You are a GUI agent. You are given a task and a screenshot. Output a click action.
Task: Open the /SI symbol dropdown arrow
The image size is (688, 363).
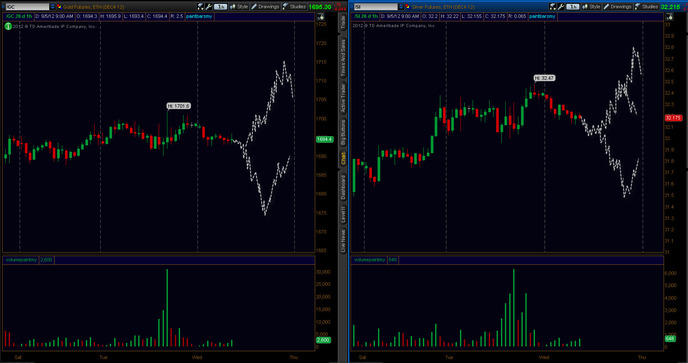(401, 7)
